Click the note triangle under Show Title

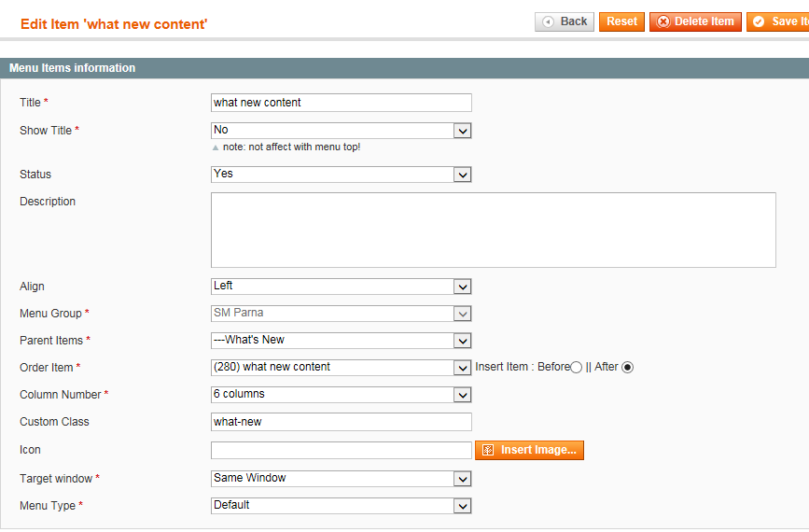[216, 147]
